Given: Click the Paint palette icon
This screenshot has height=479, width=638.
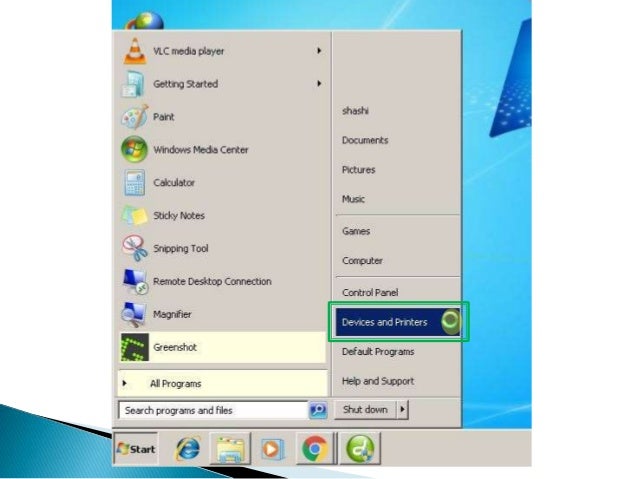Looking at the screenshot, I should tap(134, 117).
